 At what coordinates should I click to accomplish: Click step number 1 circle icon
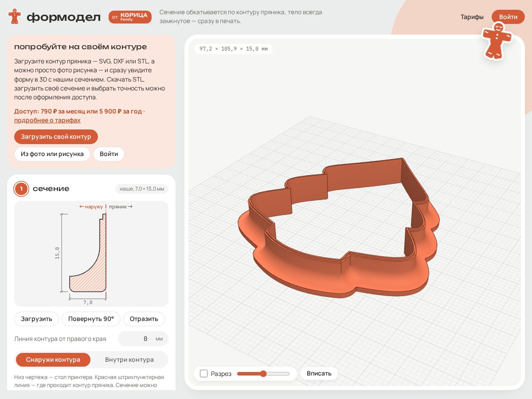(x=21, y=189)
